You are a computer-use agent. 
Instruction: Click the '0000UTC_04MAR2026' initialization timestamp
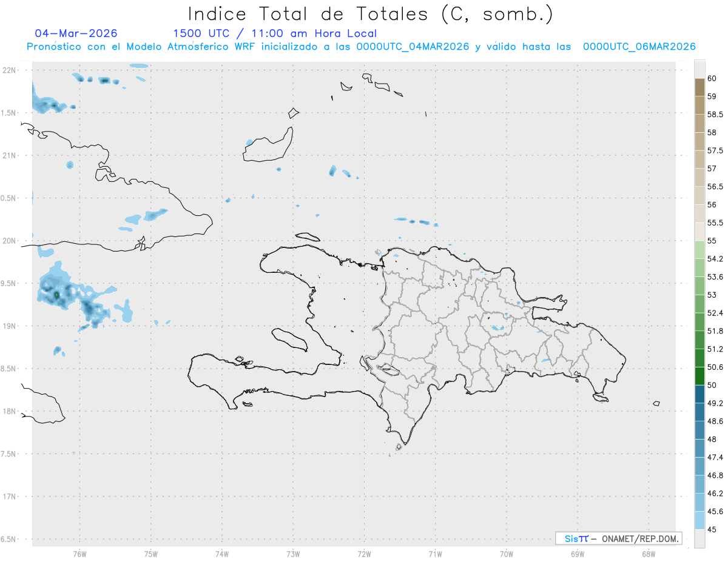(414, 47)
